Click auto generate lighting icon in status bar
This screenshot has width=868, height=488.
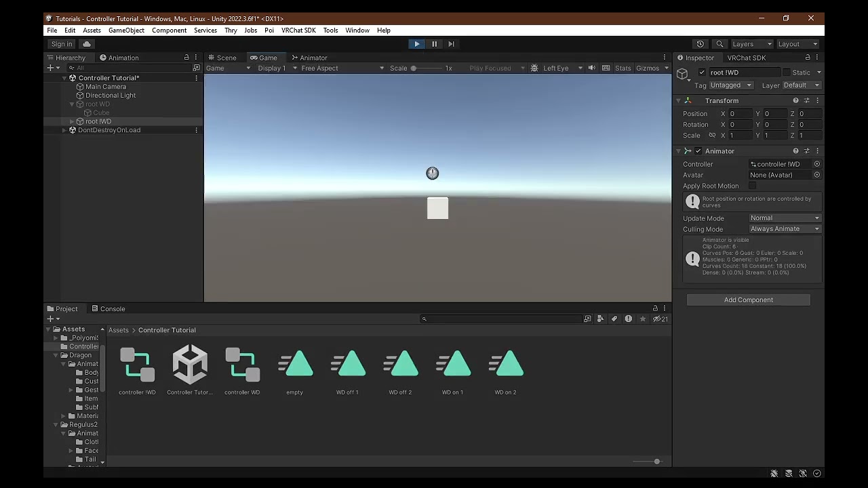coord(803,474)
